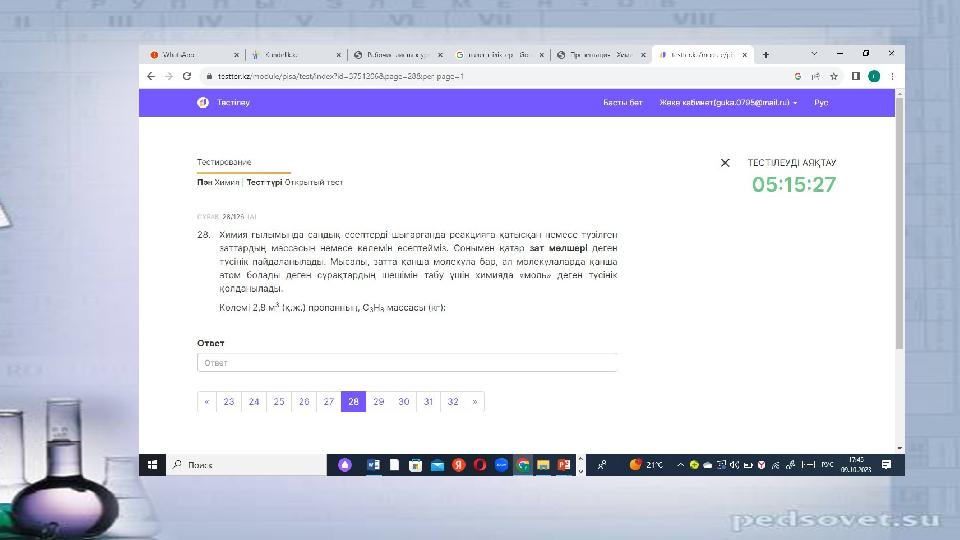Click the padlock icon in the address bar
Viewport: 960px width, 540px height.
pos(209,77)
